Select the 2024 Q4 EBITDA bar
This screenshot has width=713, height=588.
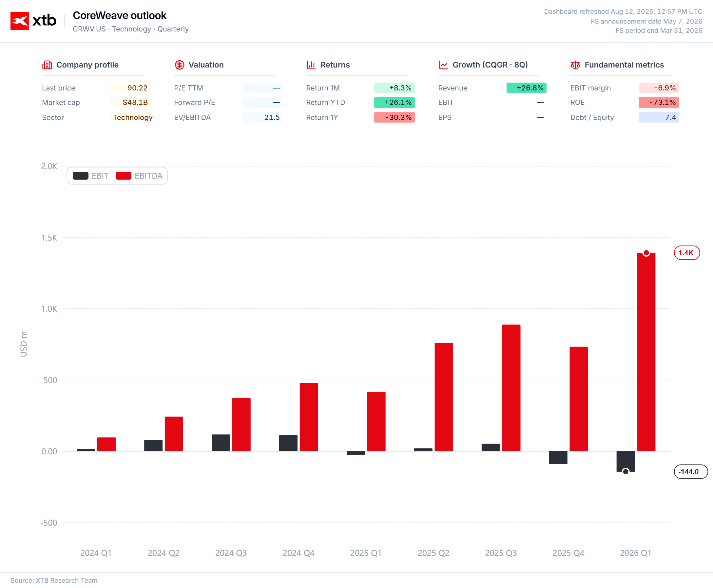click(309, 417)
